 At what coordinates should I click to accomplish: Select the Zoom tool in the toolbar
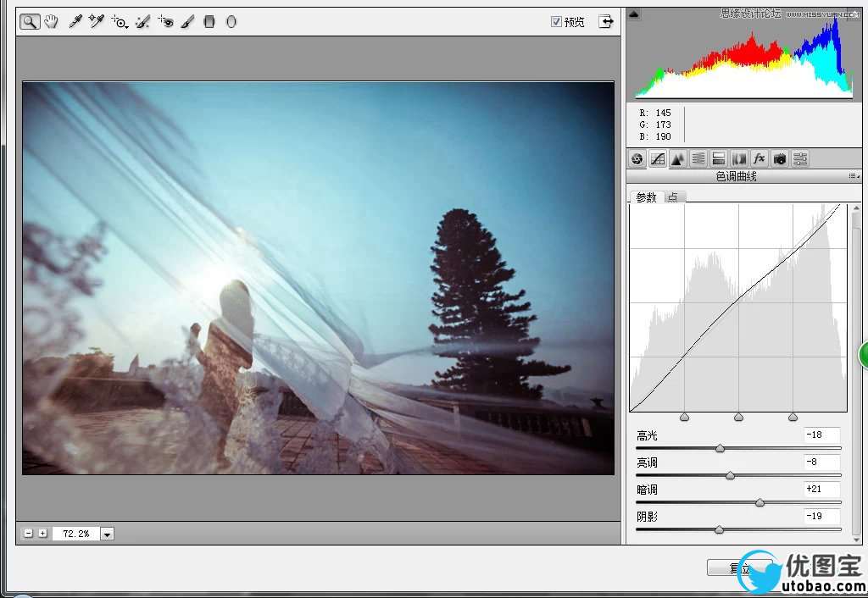[30, 22]
